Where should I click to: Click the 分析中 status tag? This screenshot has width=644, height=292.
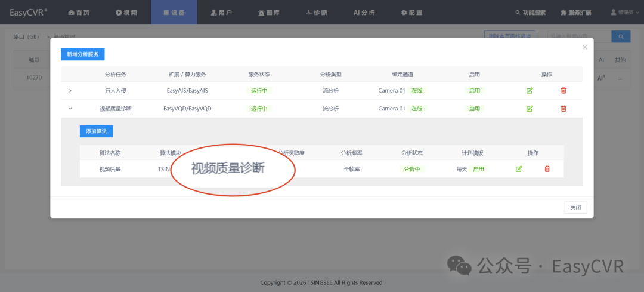click(x=412, y=168)
